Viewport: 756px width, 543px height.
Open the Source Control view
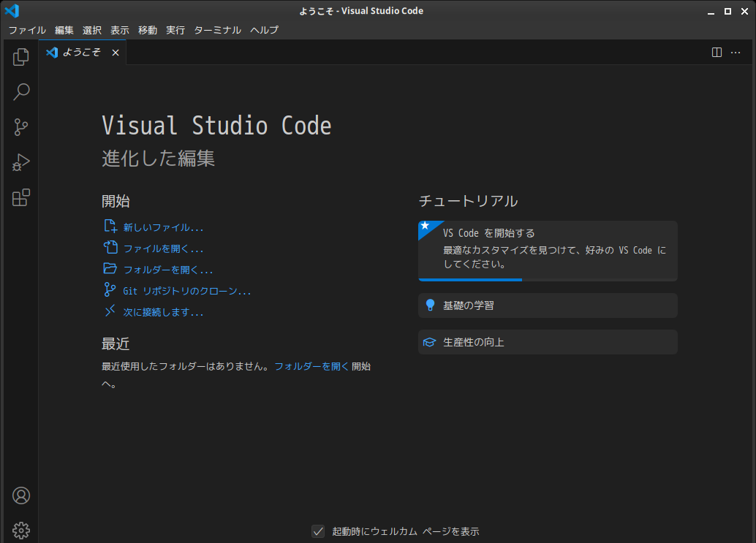pos(20,127)
